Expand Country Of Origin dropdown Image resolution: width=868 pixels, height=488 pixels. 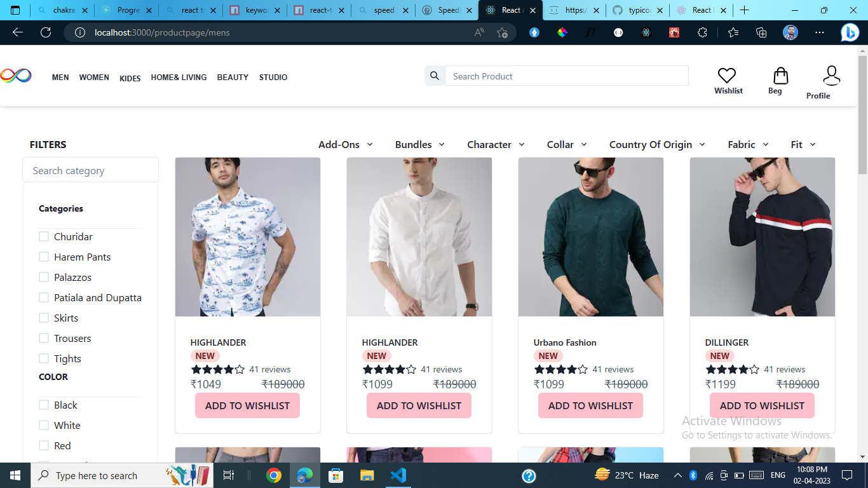[x=657, y=144]
